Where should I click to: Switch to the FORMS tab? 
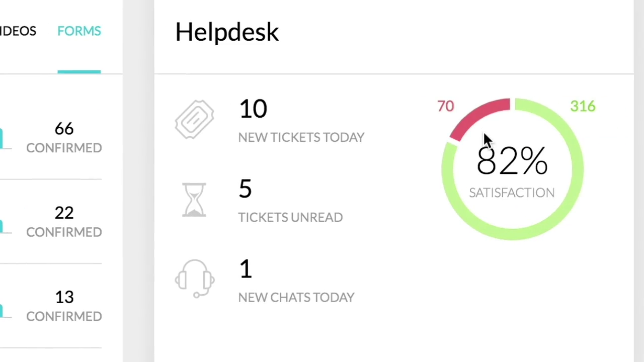[79, 31]
